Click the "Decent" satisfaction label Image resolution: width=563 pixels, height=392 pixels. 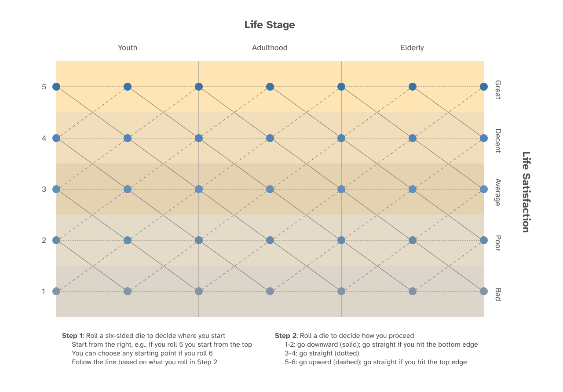(498, 141)
